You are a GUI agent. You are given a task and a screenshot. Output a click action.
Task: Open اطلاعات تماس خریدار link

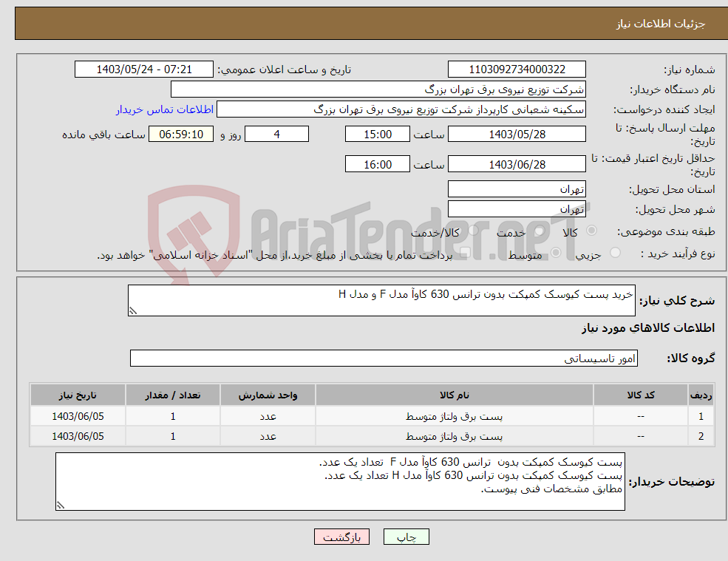[x=165, y=109]
